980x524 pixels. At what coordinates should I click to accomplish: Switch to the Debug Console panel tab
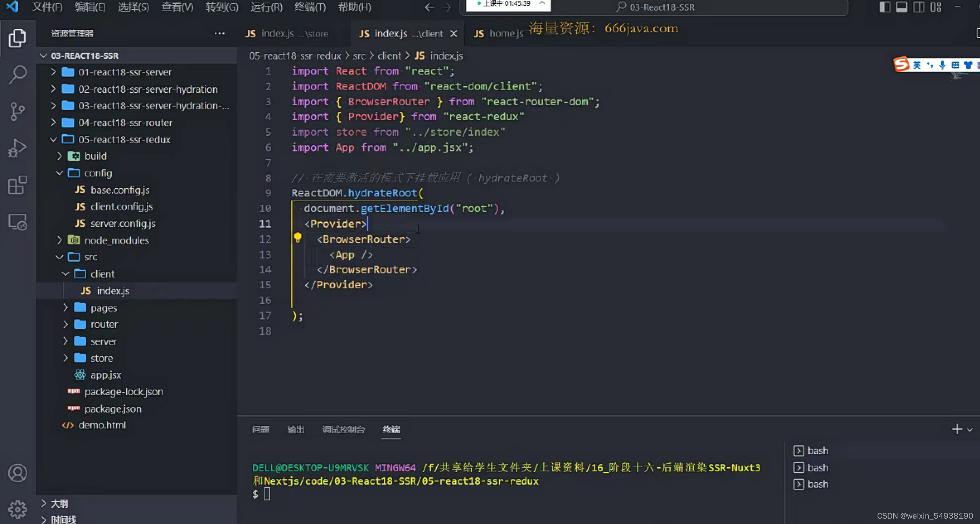344,430
